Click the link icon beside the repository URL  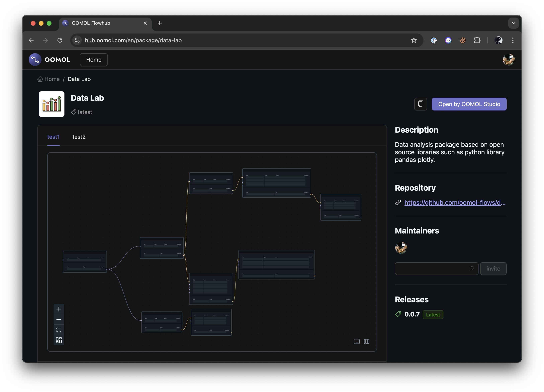[398, 202]
